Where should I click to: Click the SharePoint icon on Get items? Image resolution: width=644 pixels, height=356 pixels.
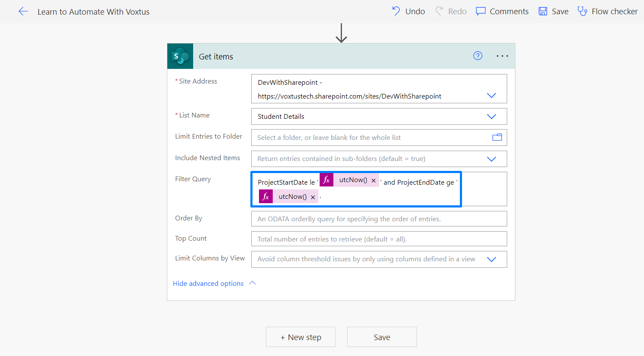pos(180,56)
